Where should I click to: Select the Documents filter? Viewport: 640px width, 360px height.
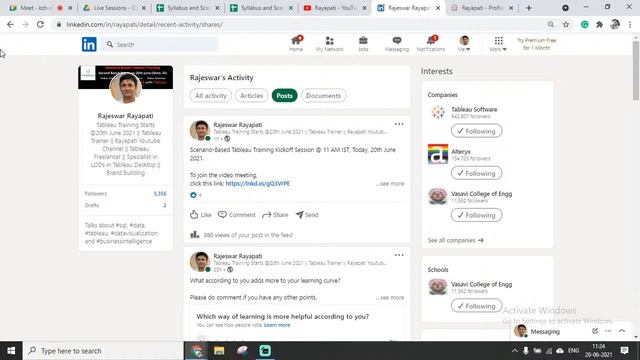[323, 96]
